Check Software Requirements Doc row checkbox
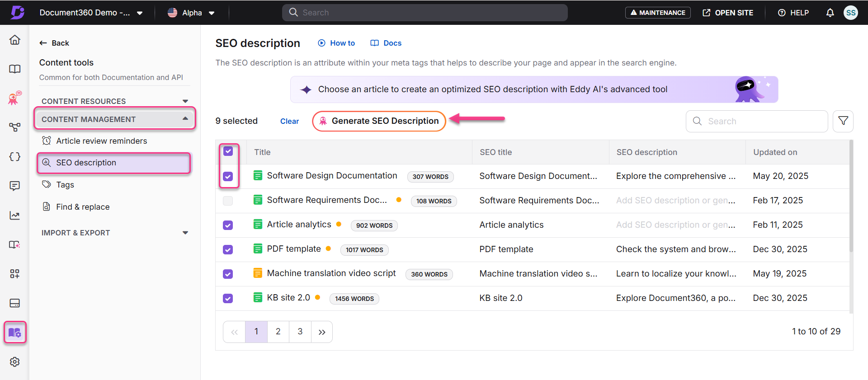Image resolution: width=868 pixels, height=380 pixels. click(x=228, y=201)
